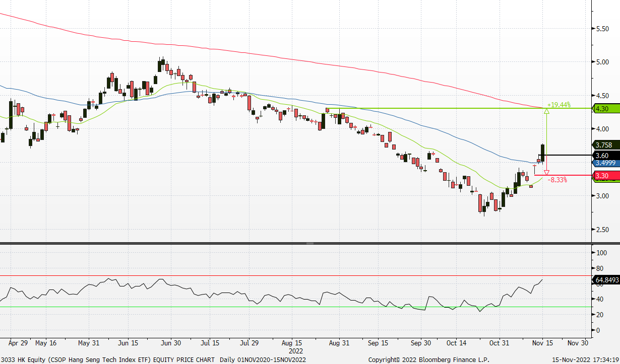Image resolution: width=620 pixels, height=364 pixels.
Task: Click the 40 level on RSI axis
Action: tap(599, 300)
